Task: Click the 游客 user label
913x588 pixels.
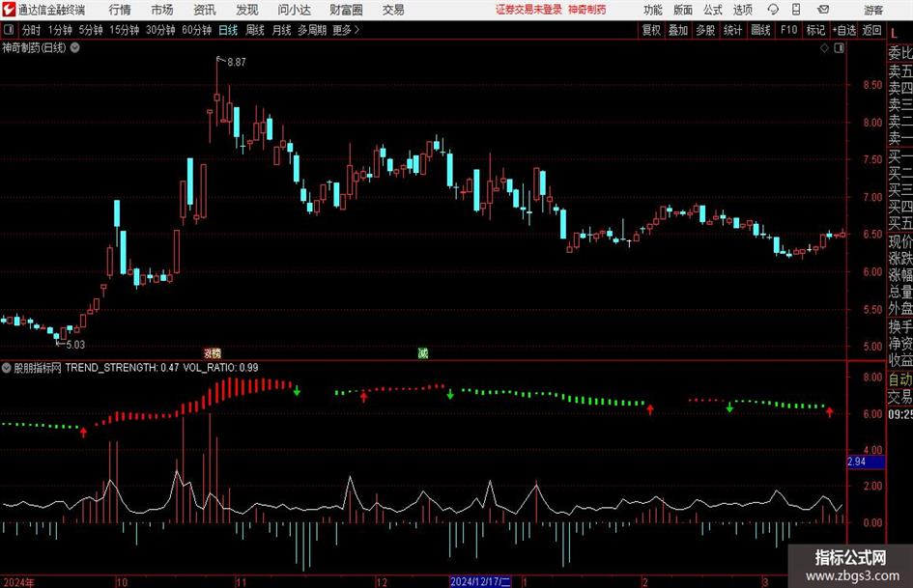Action: tap(873, 10)
